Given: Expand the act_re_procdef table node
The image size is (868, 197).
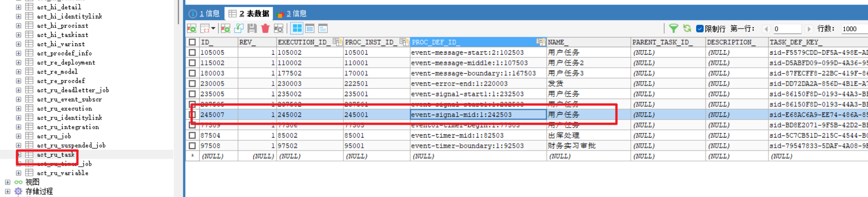Looking at the screenshot, I should pyautogui.click(x=18, y=81).
